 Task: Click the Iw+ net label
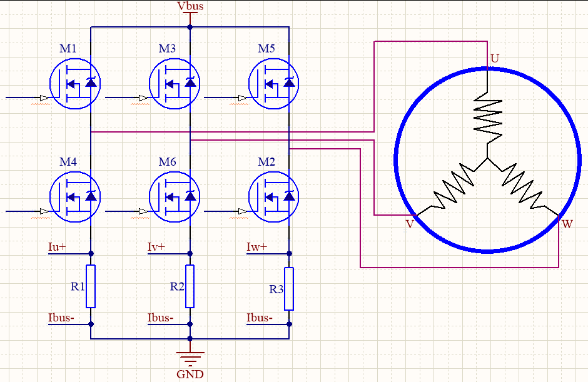point(257,247)
